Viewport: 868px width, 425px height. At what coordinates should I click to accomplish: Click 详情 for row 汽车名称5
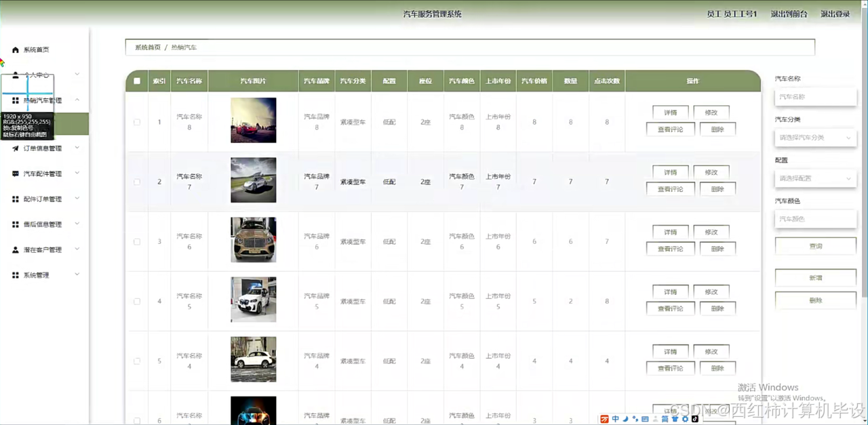coord(671,291)
